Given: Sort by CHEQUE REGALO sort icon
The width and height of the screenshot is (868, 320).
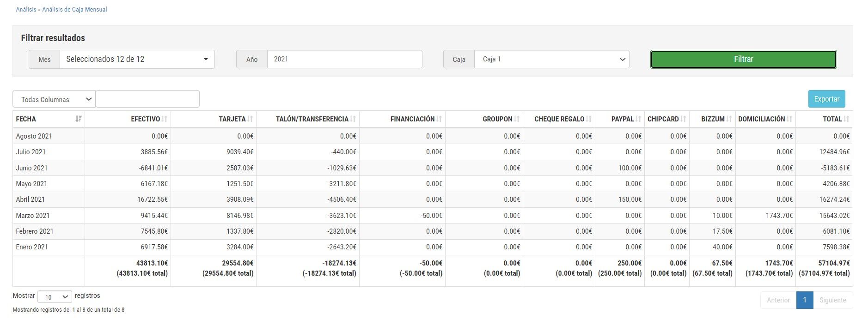Looking at the screenshot, I should click(589, 119).
